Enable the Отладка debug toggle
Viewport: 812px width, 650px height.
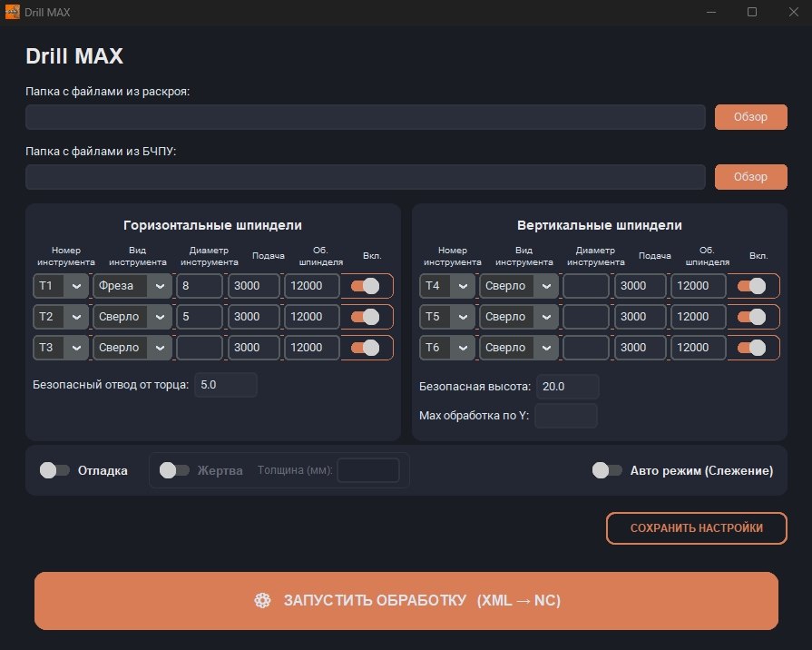(x=54, y=470)
